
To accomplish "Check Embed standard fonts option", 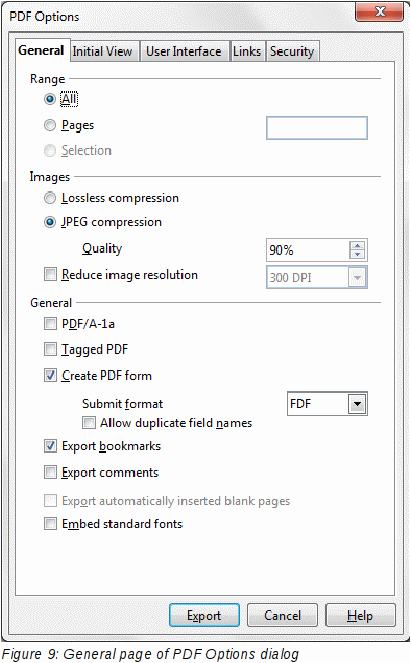I will click(50, 524).
